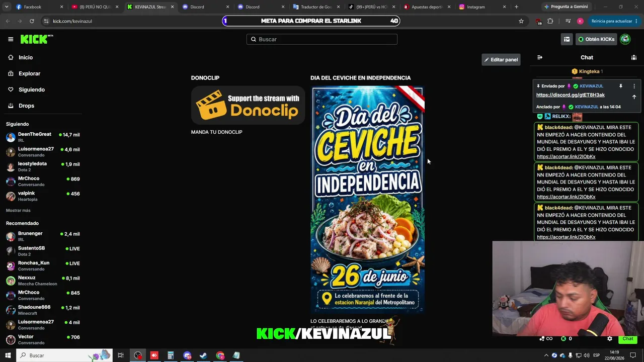Go to the Kick logo homepage

[36, 39]
